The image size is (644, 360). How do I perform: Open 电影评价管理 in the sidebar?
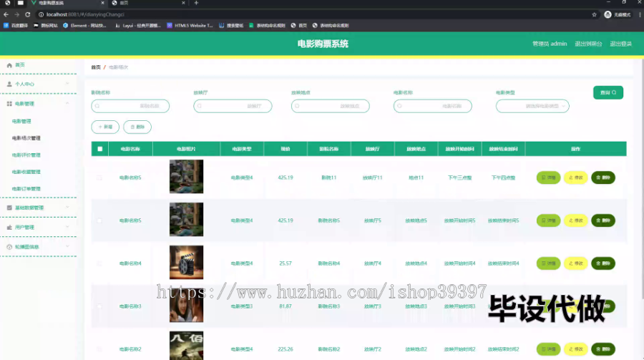pos(26,155)
